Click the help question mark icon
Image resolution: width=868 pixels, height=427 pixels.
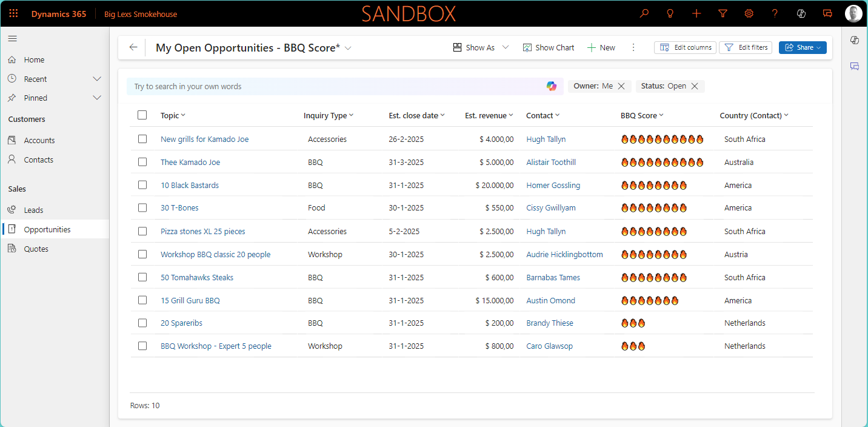point(775,13)
